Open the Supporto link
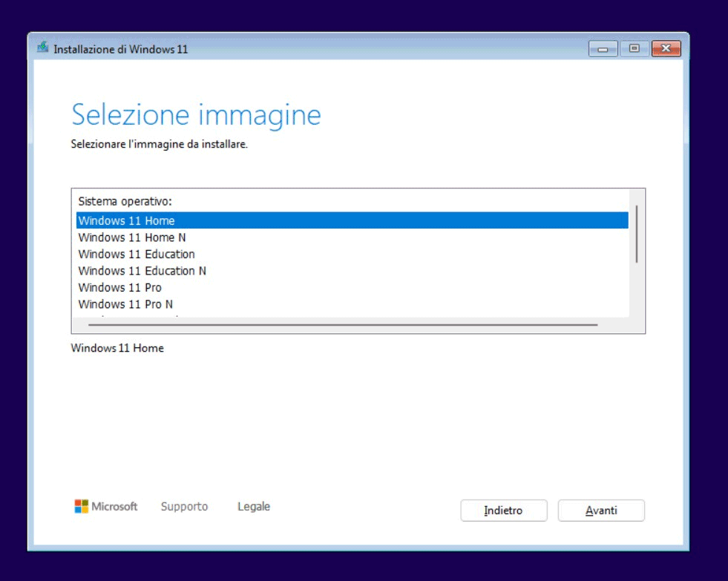 point(184,507)
